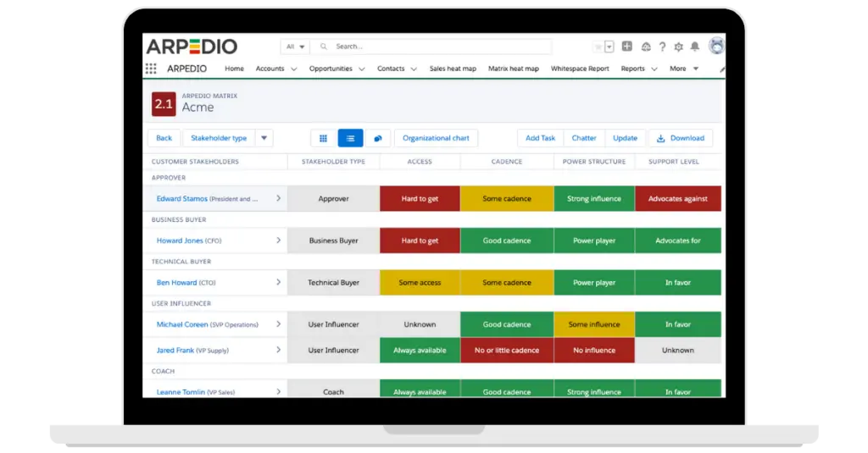Open favorites star icon

click(598, 47)
